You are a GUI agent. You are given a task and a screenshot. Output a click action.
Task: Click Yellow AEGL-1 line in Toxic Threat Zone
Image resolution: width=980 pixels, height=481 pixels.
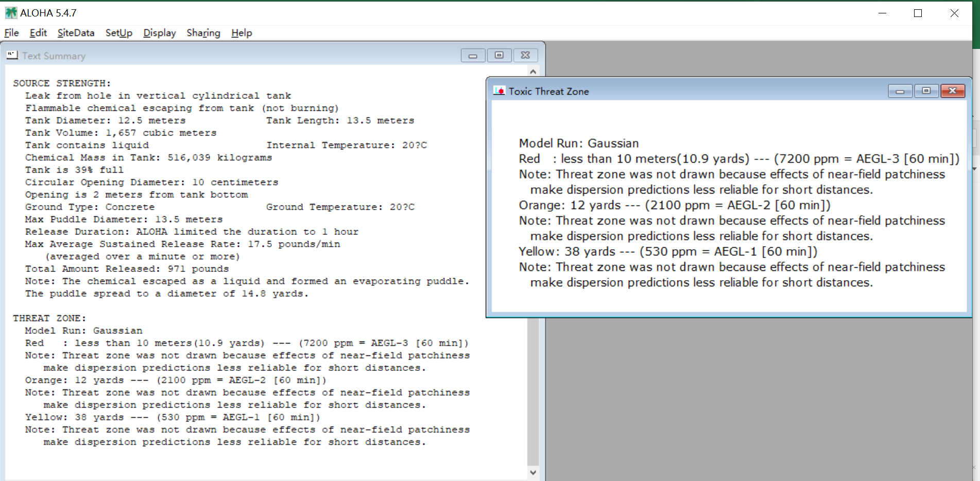[668, 251]
